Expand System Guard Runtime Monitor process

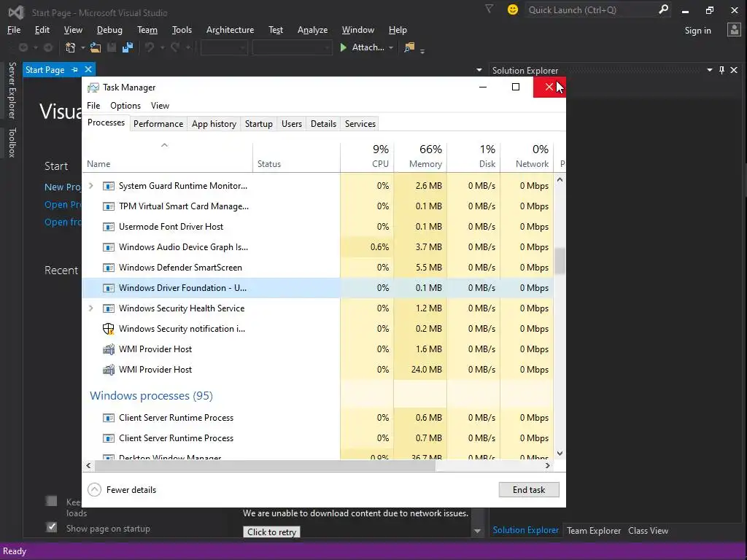[91, 186]
